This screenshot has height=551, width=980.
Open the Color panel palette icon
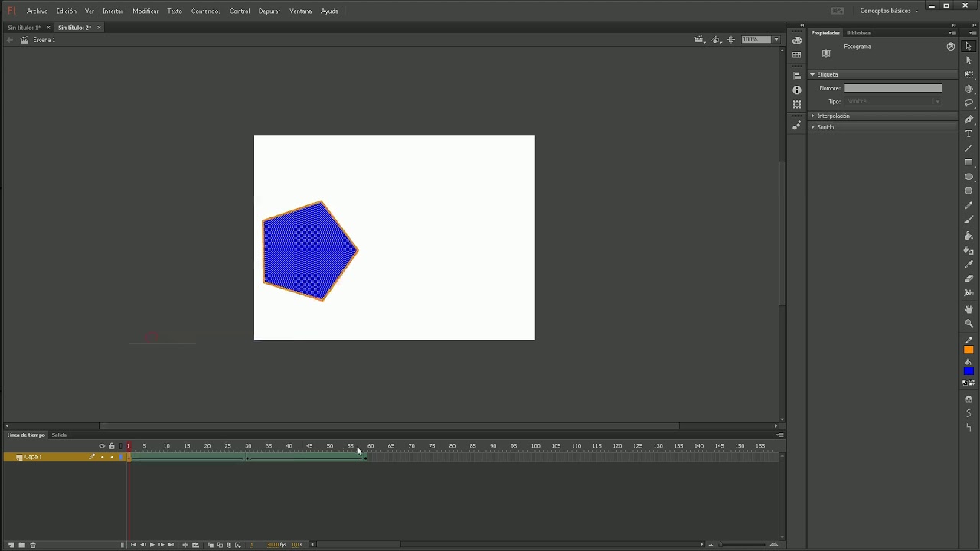[797, 41]
